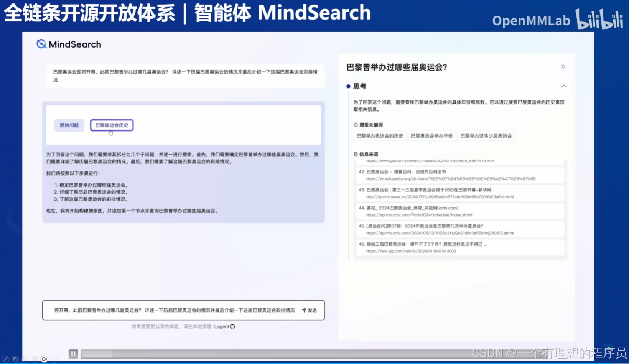Open source 42 Wikipedia 巴黎奥运会 link
The height and width of the screenshot is (364, 629).
point(459,175)
